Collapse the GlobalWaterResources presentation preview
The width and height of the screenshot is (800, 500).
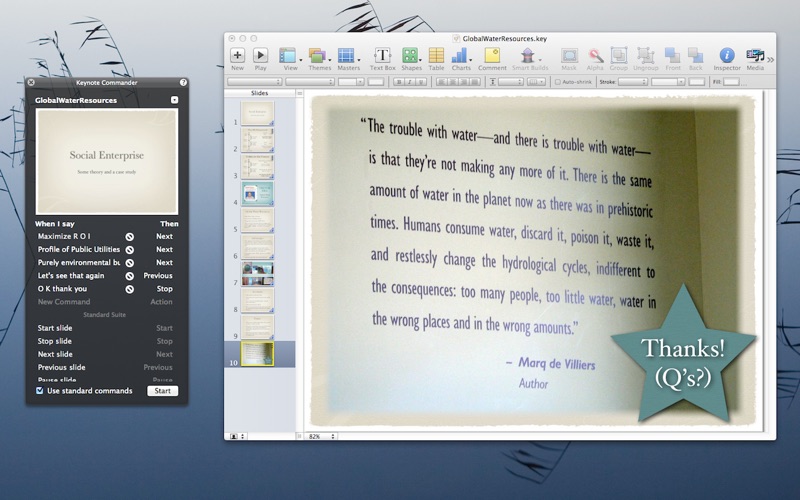tap(174, 100)
